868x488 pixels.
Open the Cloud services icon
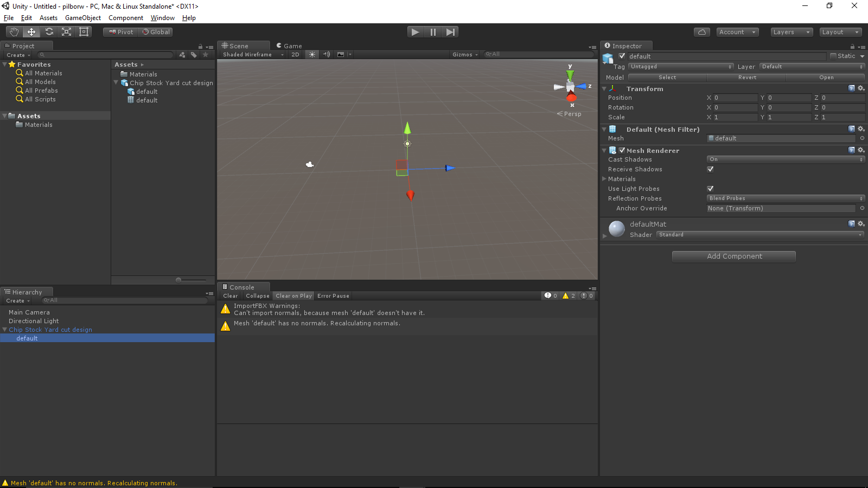coord(702,32)
